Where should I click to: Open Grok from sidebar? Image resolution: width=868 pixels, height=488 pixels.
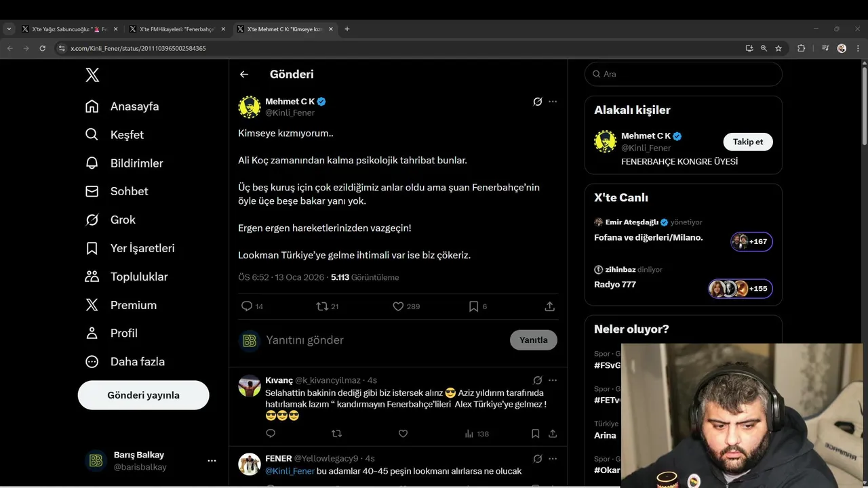click(x=111, y=220)
